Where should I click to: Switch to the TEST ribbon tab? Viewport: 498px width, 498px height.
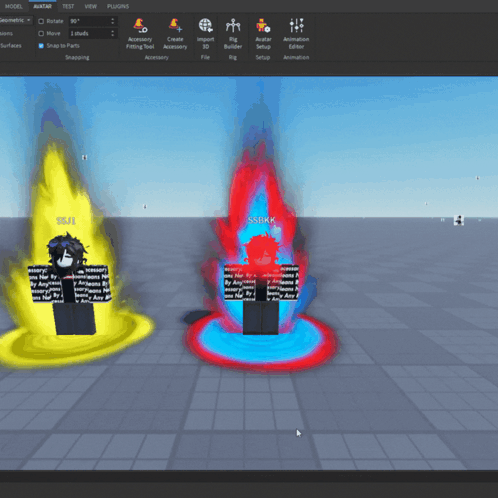(68, 6)
